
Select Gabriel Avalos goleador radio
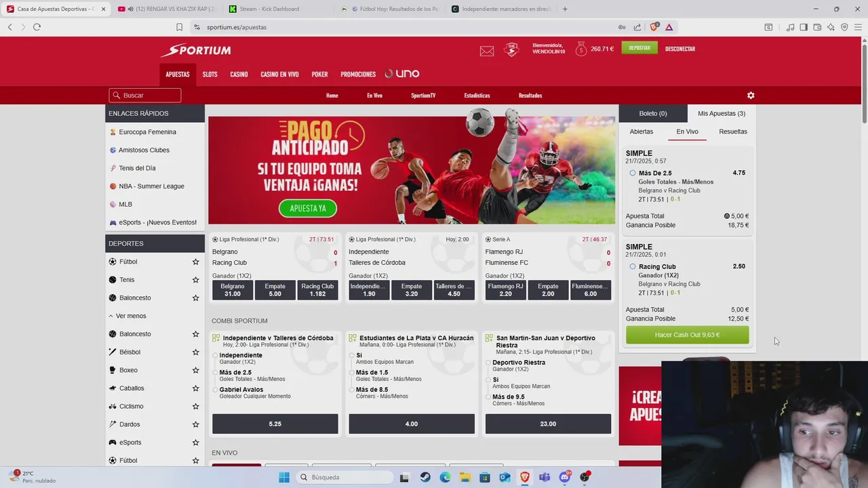[216, 390]
